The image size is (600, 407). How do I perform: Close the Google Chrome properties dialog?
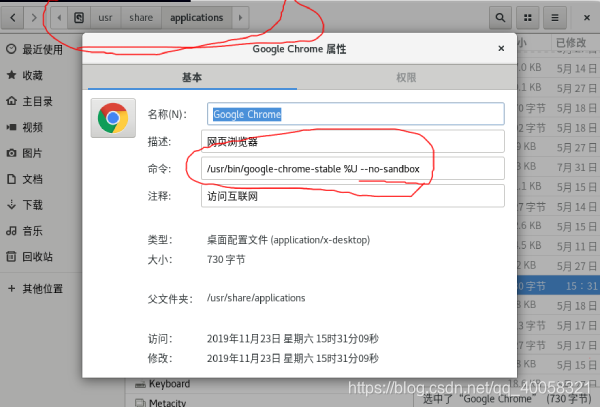501,48
